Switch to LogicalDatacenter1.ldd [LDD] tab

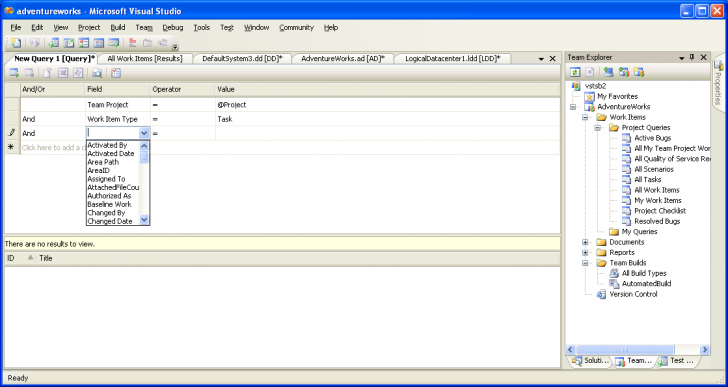click(452, 58)
